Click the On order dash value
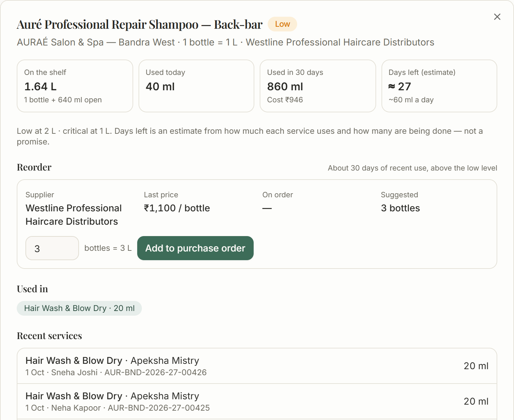The width and height of the screenshot is (514, 420). [267, 208]
